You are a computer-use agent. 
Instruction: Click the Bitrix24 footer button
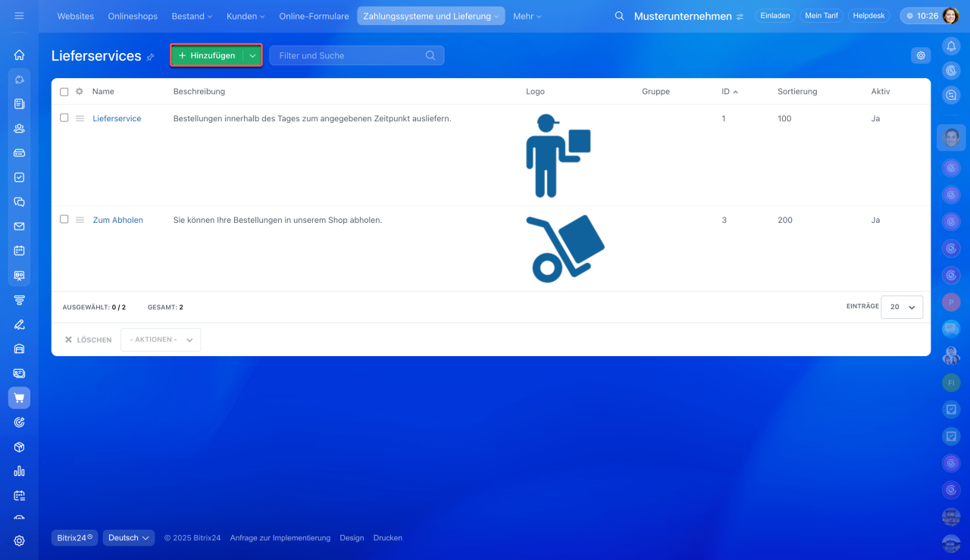(74, 538)
